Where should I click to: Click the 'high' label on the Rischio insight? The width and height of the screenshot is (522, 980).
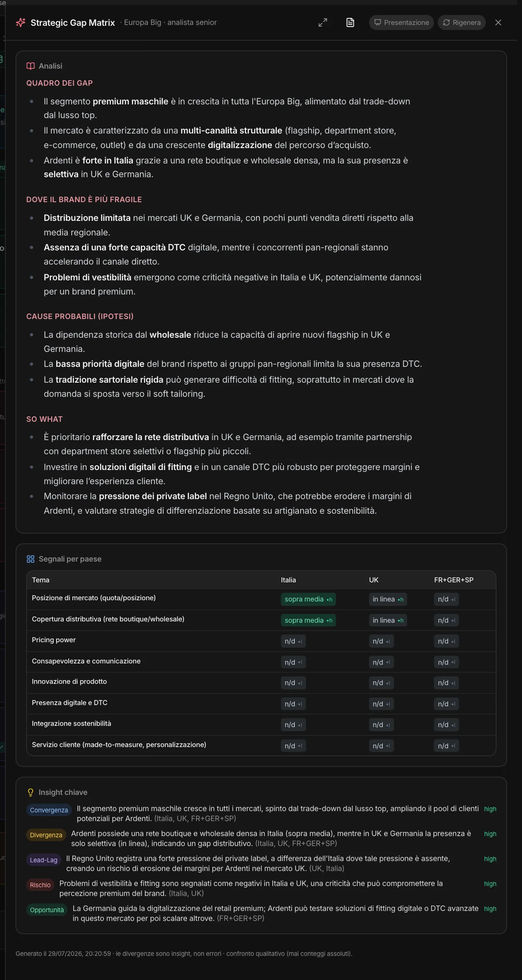pyautogui.click(x=490, y=884)
